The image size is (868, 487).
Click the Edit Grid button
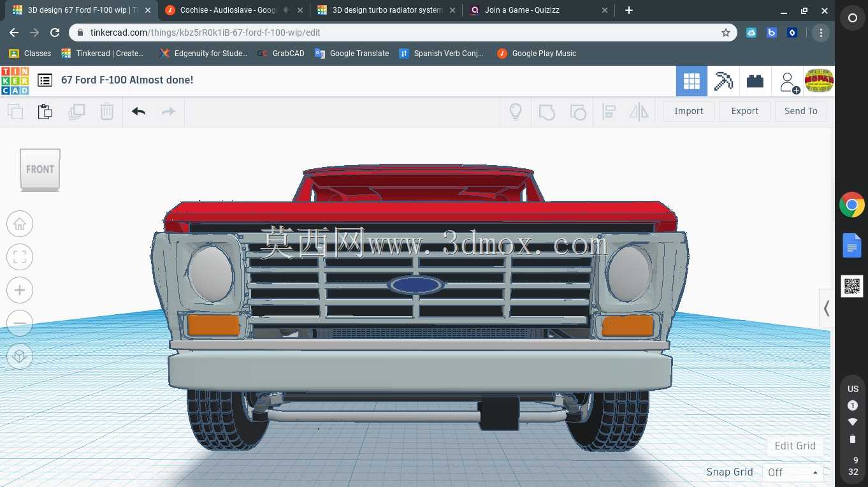(795, 446)
